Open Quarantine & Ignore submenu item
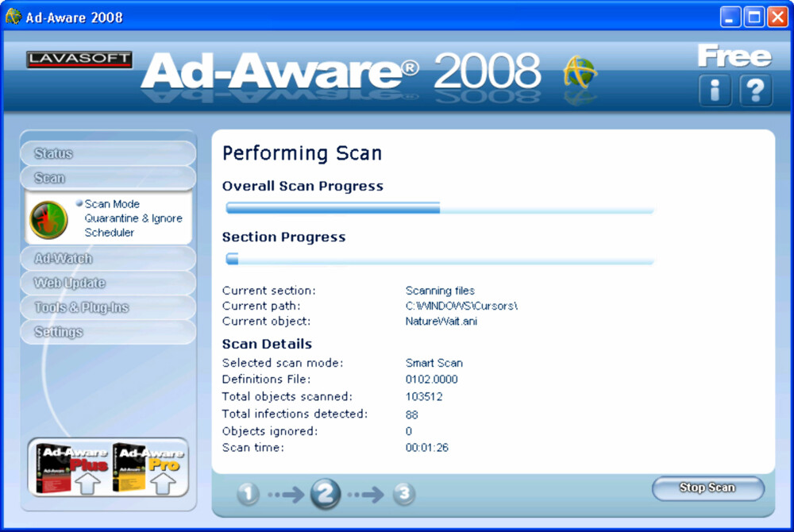The width and height of the screenshot is (794, 532). (x=133, y=218)
